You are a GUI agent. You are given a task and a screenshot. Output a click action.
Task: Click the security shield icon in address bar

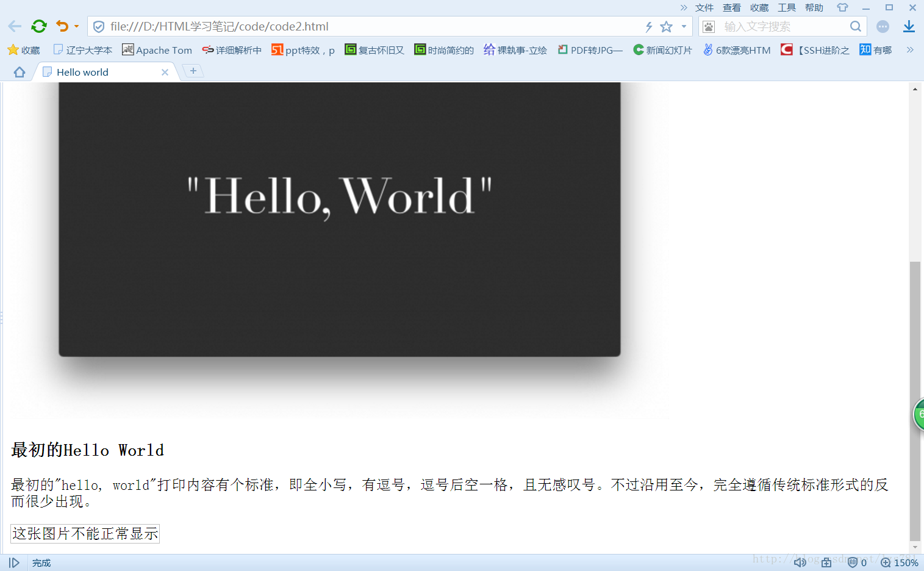click(99, 27)
